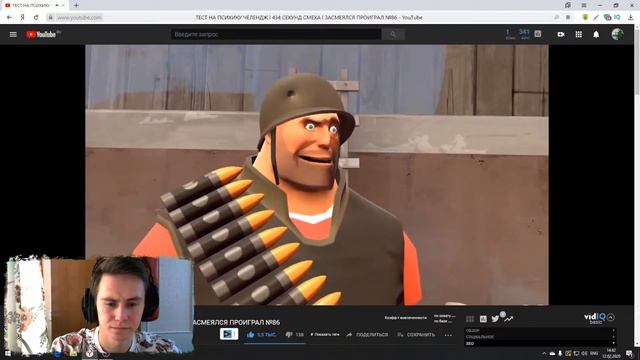640x360 pixels.
Task: Click the vidIQ badge thumbnail under the title
Action: coord(229,334)
